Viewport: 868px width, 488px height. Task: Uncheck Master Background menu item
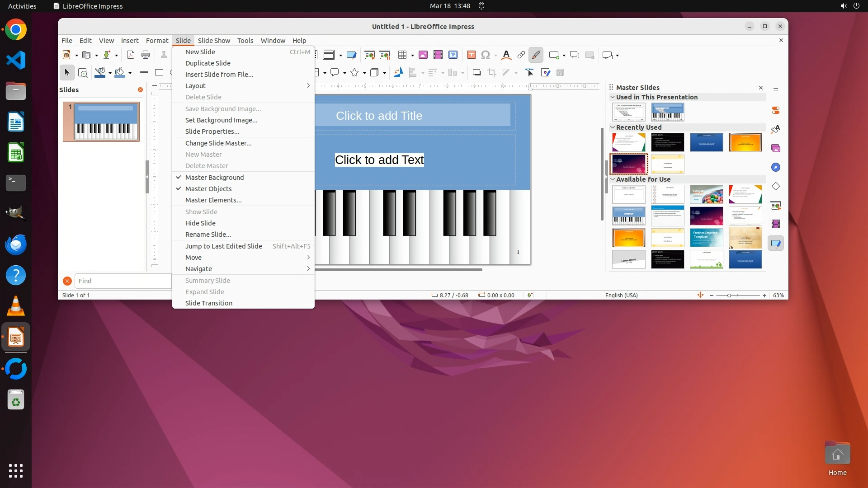point(214,178)
